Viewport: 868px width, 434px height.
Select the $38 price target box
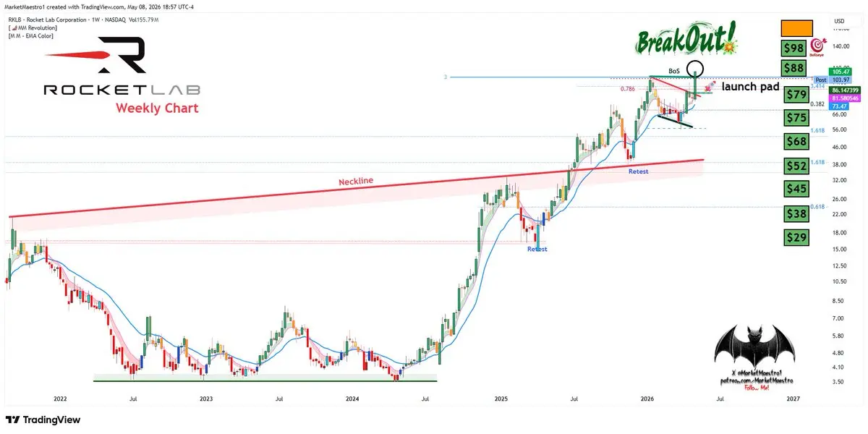pyautogui.click(x=796, y=213)
